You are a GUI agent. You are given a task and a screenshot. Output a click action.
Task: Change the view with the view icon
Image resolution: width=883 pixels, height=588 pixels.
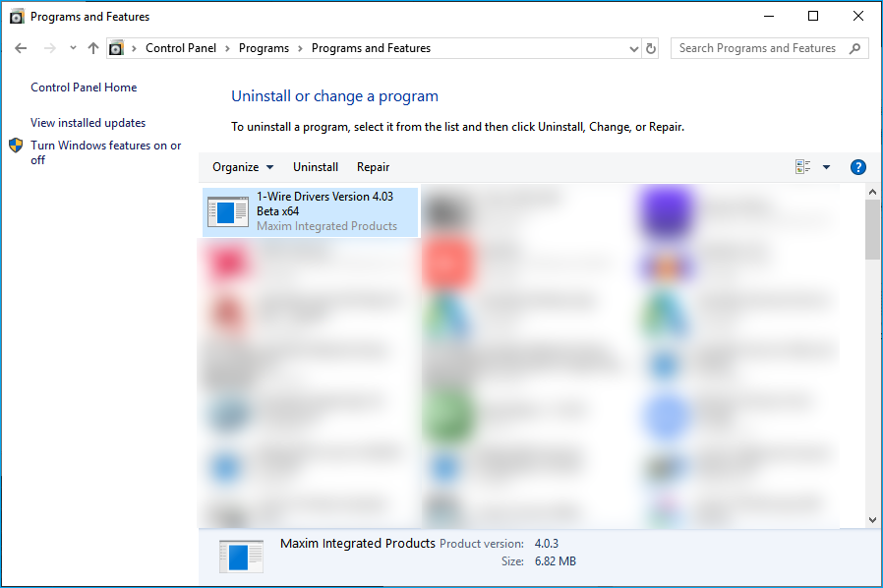[803, 167]
